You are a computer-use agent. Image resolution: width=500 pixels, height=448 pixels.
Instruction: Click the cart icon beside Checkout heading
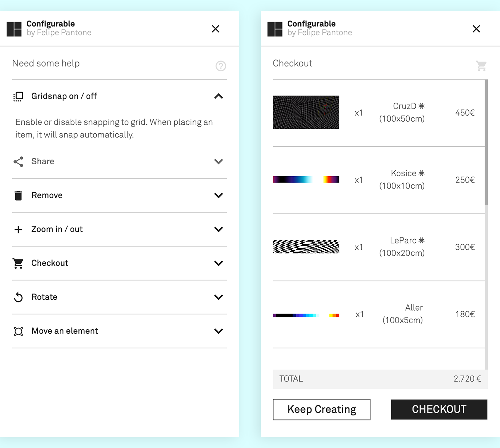[481, 66]
